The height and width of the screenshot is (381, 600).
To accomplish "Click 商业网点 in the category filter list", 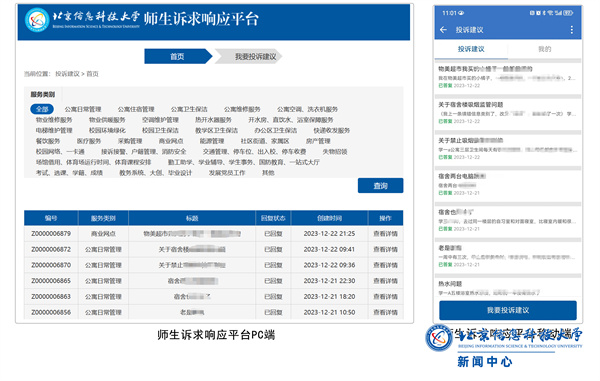I will tap(171, 141).
